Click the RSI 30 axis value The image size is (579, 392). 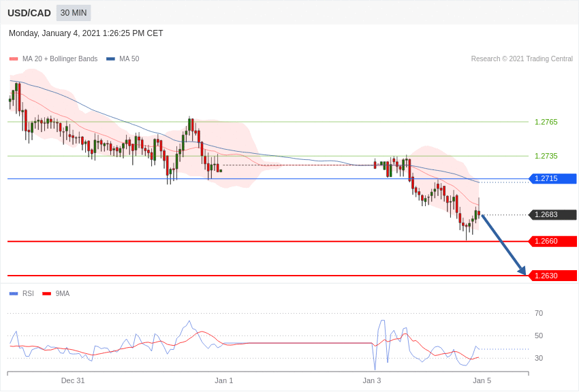click(539, 359)
